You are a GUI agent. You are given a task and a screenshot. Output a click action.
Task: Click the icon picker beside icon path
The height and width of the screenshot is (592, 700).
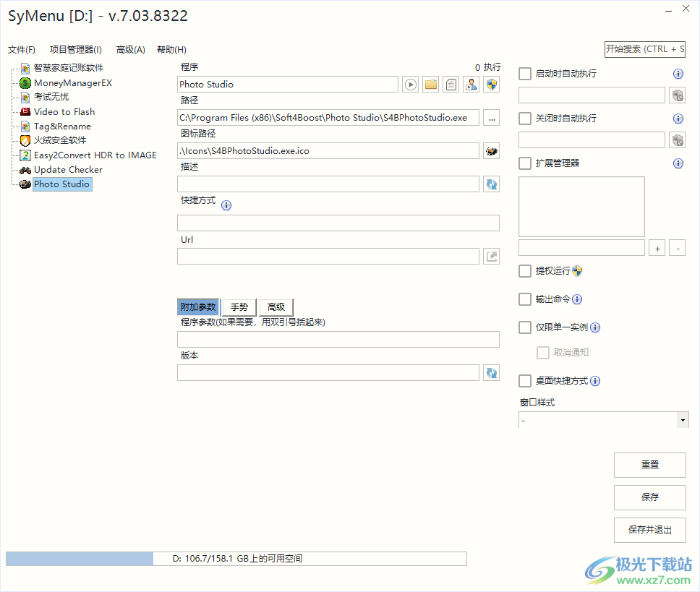[x=492, y=151]
